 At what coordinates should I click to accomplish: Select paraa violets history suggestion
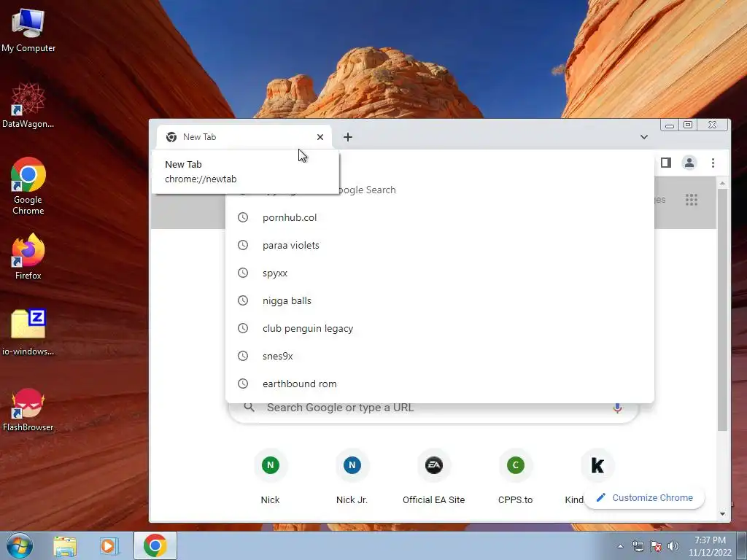tap(440, 245)
